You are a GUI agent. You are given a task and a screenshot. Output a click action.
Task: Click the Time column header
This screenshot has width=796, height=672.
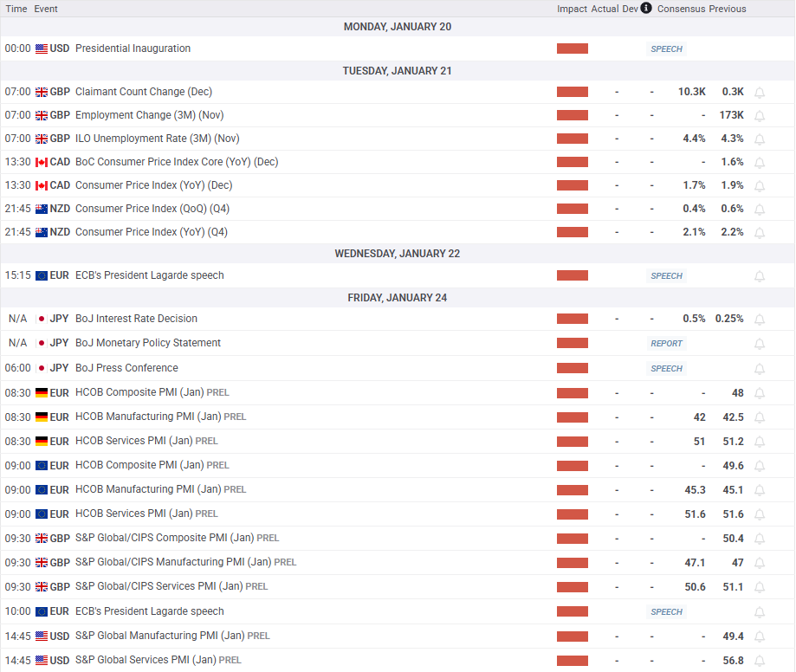(16, 9)
